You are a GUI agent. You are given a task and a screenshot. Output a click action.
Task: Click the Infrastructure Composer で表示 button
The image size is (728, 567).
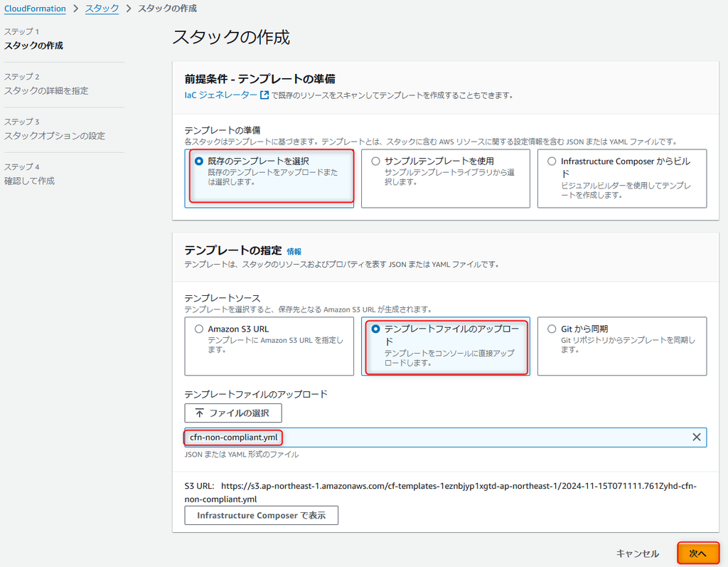point(262,515)
